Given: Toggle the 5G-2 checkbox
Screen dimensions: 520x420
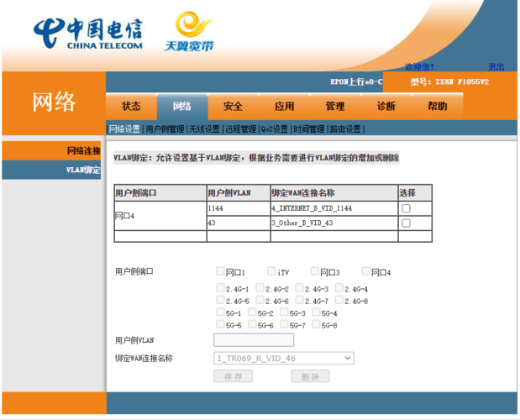Looking at the screenshot, I should point(252,312).
